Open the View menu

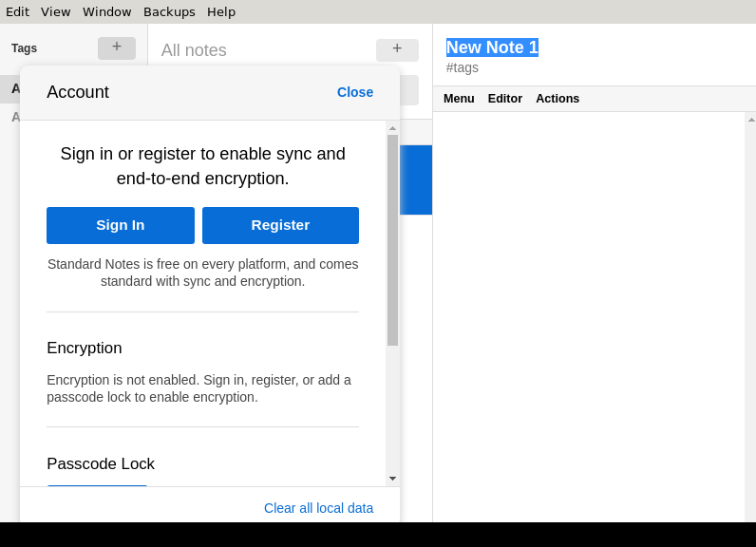coord(55,11)
